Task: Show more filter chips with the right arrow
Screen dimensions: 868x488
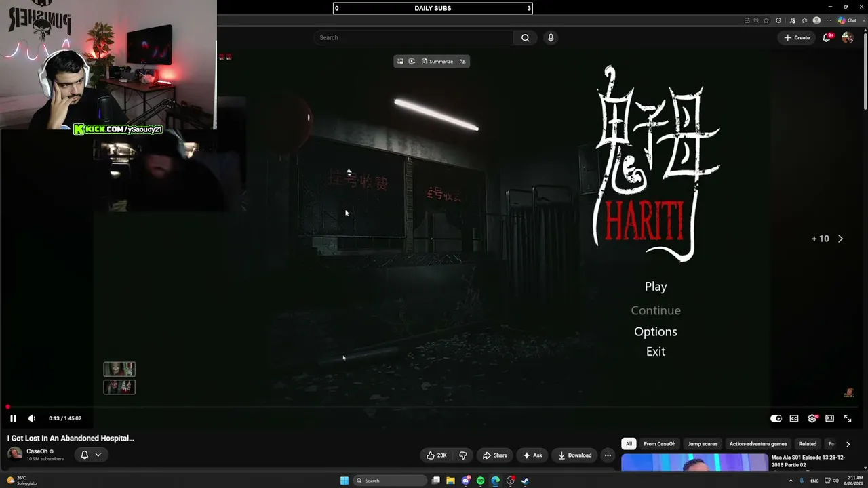Action: (848, 444)
